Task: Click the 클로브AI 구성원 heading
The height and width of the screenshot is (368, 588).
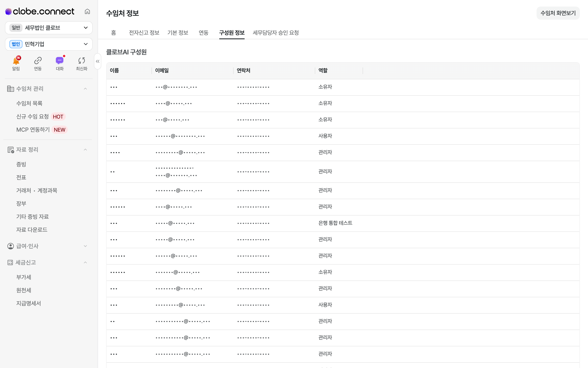Action: tap(126, 52)
